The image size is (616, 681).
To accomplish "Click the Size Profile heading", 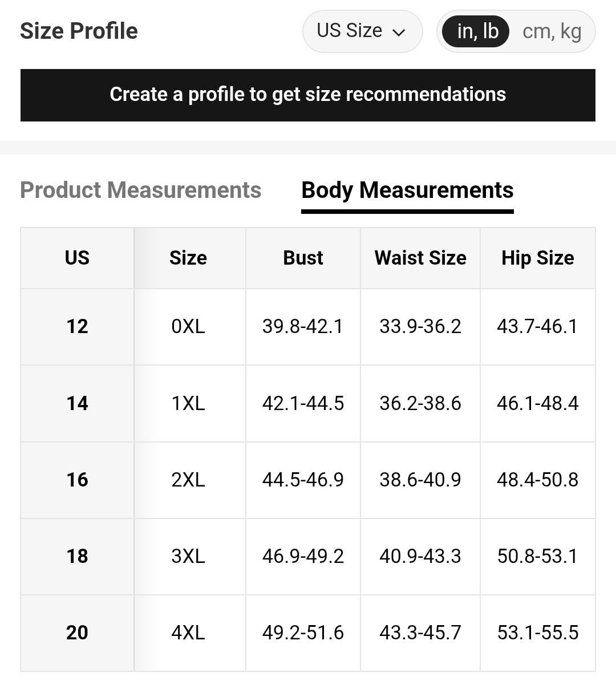I will (x=79, y=31).
